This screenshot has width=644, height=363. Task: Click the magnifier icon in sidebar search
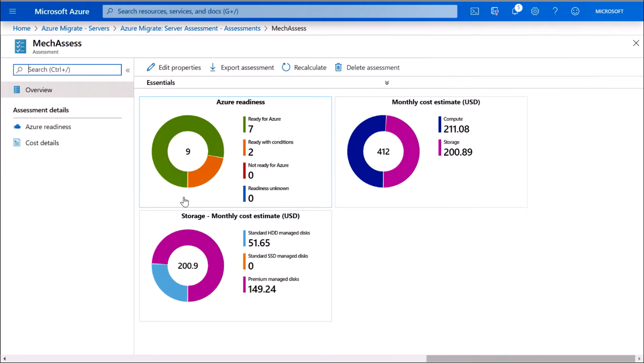click(19, 70)
